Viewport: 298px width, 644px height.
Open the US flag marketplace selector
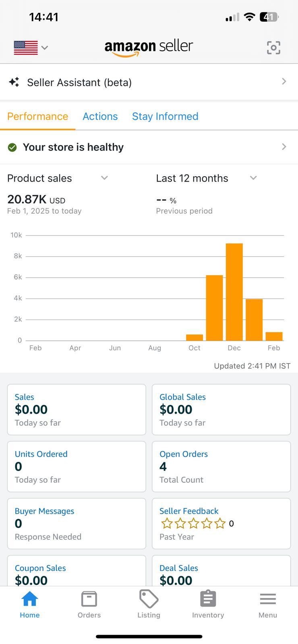point(31,47)
